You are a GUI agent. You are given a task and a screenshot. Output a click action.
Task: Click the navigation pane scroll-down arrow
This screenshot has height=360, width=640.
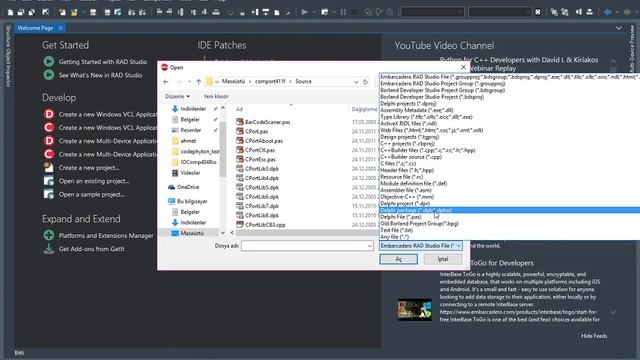coord(223,233)
